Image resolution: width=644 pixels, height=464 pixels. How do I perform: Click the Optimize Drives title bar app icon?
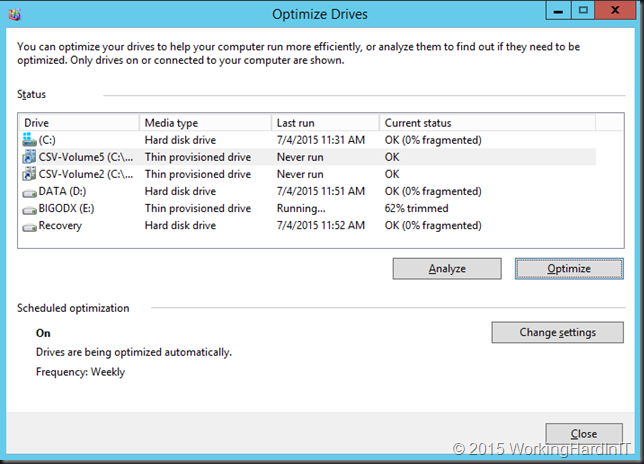(15, 15)
